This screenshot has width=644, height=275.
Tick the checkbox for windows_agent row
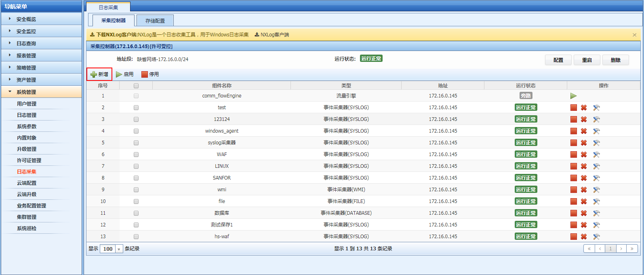pos(136,131)
